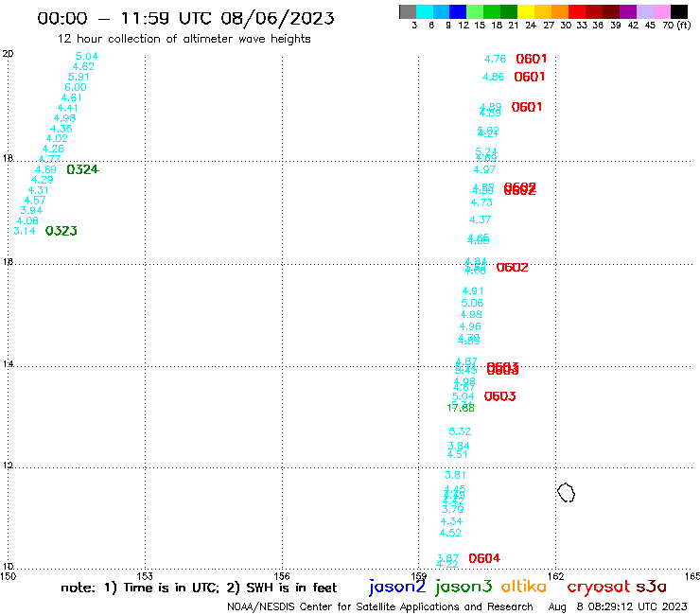This screenshot has height=615, width=700.
Task: Select the 'cryosat' satellite legend label
Action: (x=598, y=587)
